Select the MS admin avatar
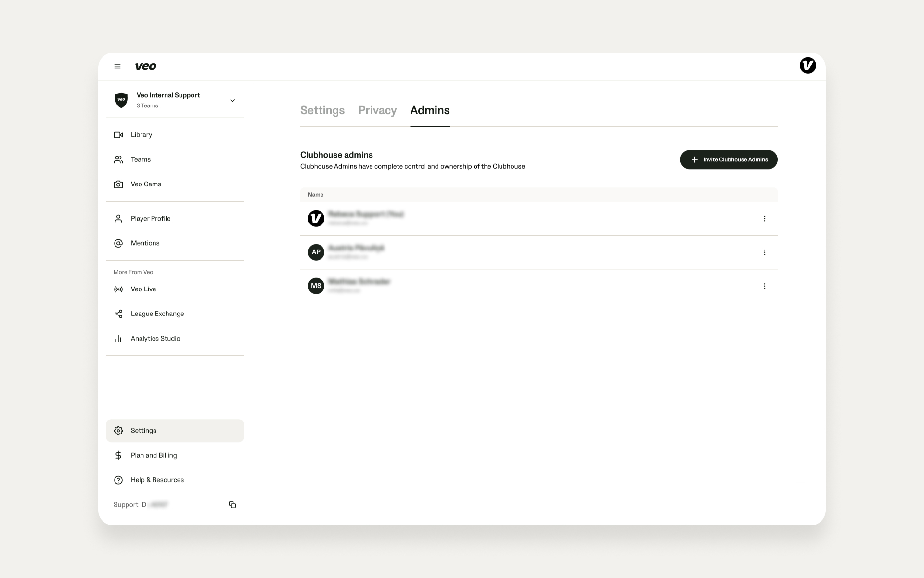This screenshot has height=578, width=924. pyautogui.click(x=316, y=286)
